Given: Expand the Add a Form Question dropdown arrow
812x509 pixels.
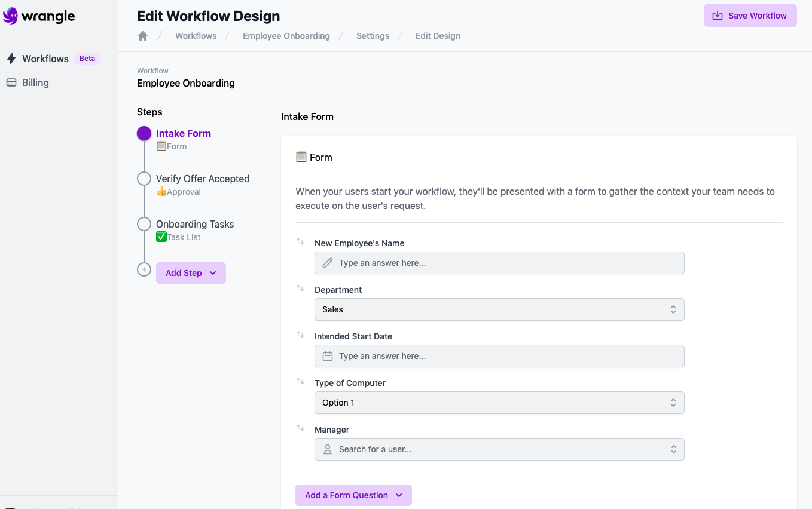Looking at the screenshot, I should pyautogui.click(x=398, y=495).
